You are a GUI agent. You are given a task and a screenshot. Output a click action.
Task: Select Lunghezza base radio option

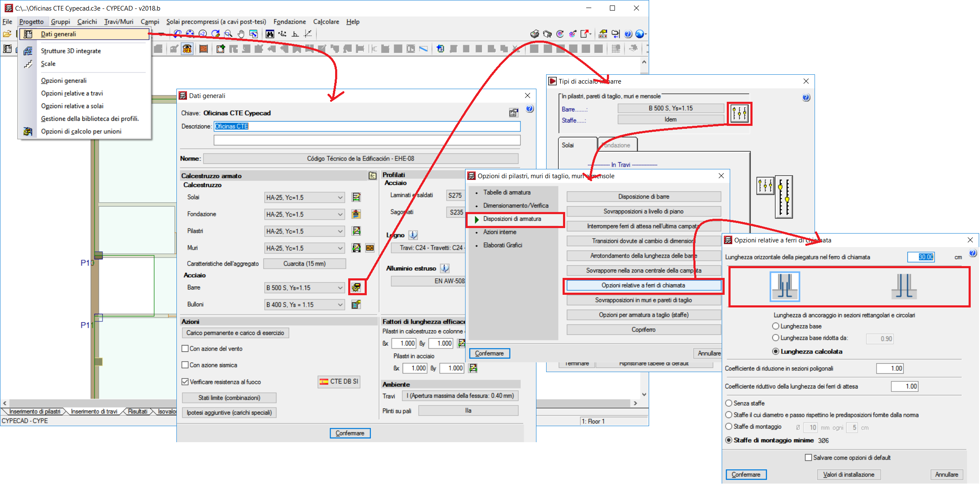tap(776, 326)
